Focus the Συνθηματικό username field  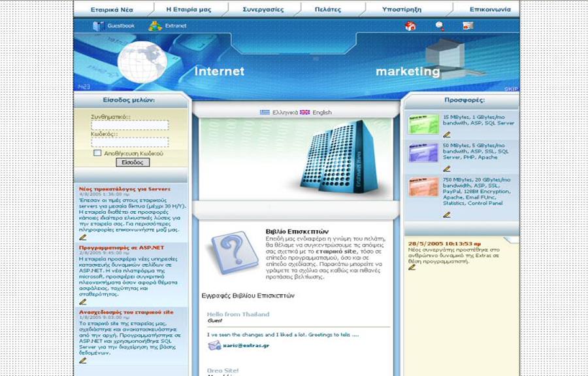click(130, 125)
